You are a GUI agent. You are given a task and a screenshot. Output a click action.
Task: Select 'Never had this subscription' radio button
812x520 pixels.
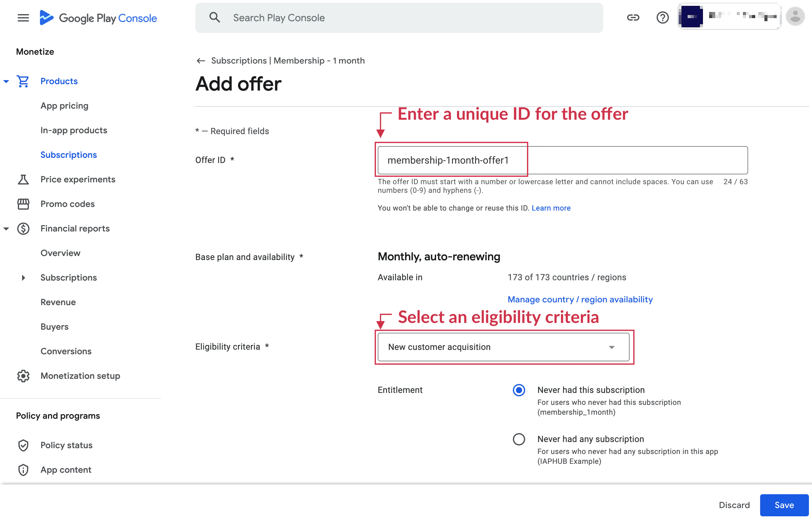[x=519, y=390]
